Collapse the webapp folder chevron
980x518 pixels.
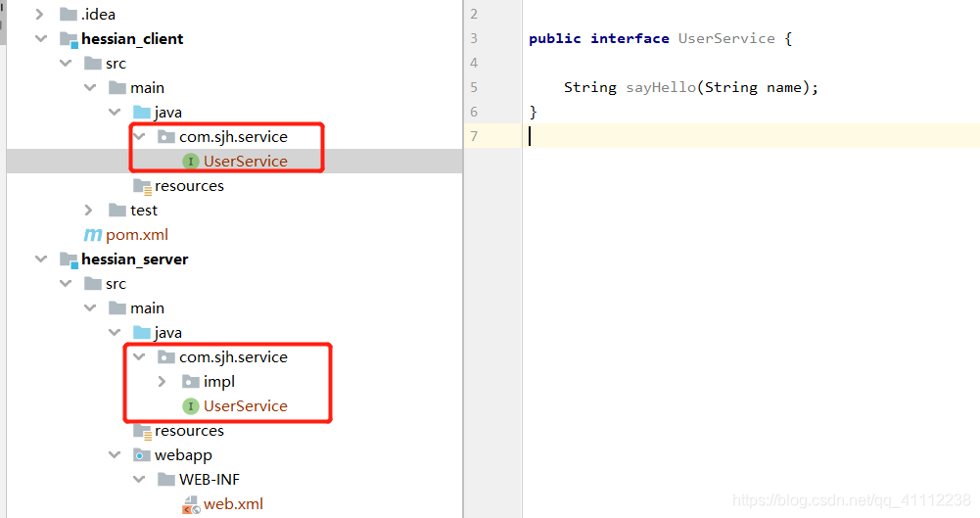click(x=115, y=455)
